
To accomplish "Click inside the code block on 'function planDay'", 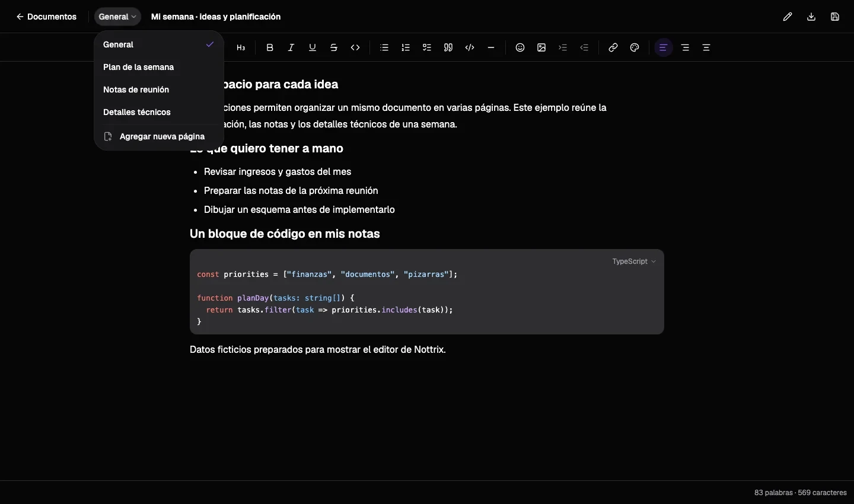I will click(x=233, y=298).
